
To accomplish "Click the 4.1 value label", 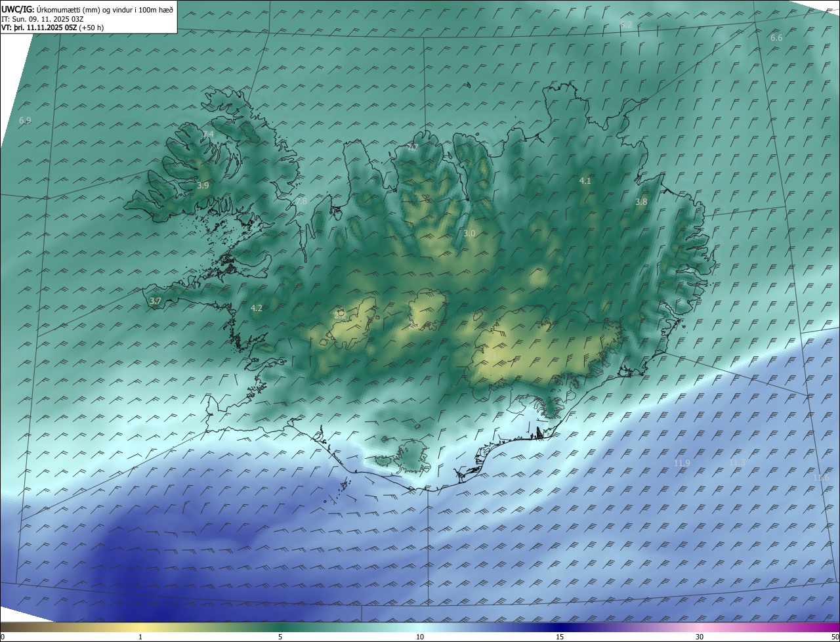I will point(585,181).
